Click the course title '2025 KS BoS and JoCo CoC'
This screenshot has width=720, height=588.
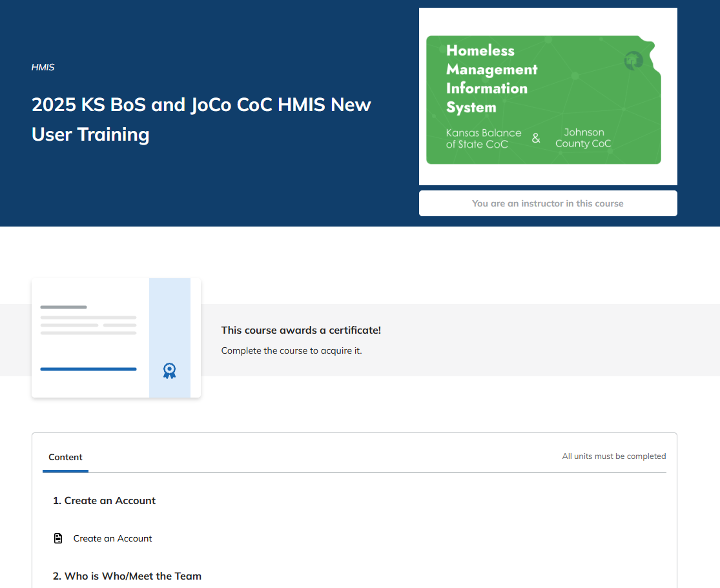(x=201, y=119)
